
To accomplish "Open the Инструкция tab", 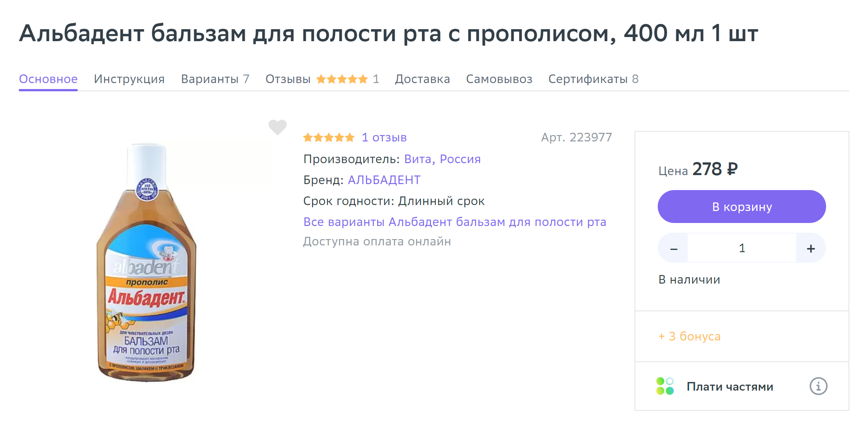I will 129,79.
